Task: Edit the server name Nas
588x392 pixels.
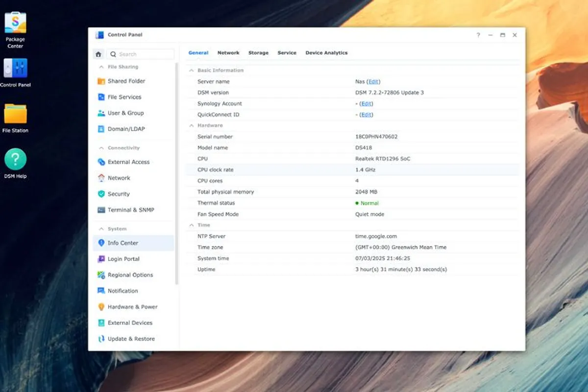Action: tap(373, 82)
